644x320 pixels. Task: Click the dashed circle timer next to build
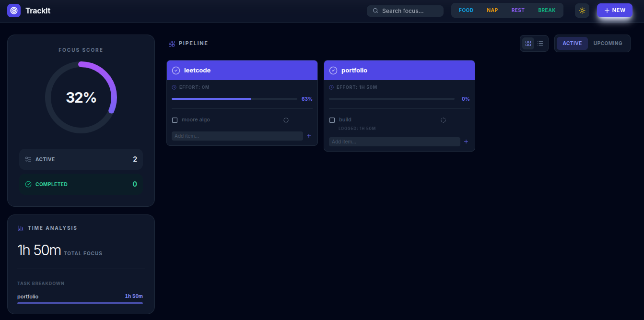click(443, 120)
